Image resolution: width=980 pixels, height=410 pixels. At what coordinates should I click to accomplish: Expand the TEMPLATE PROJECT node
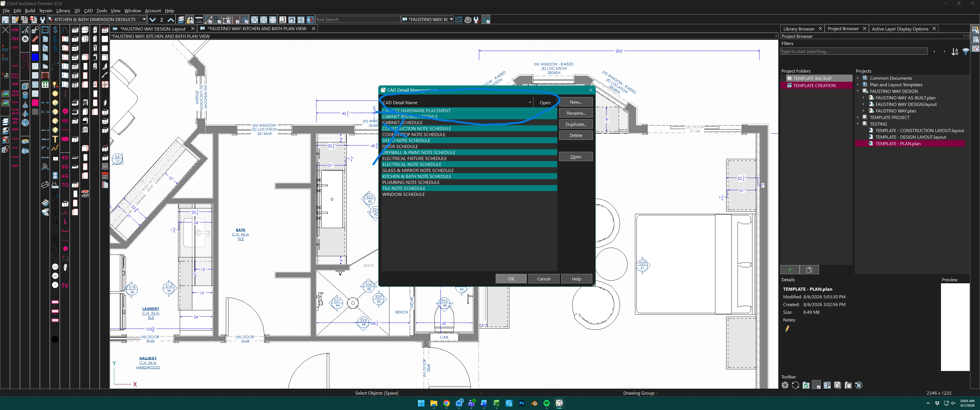(x=858, y=118)
